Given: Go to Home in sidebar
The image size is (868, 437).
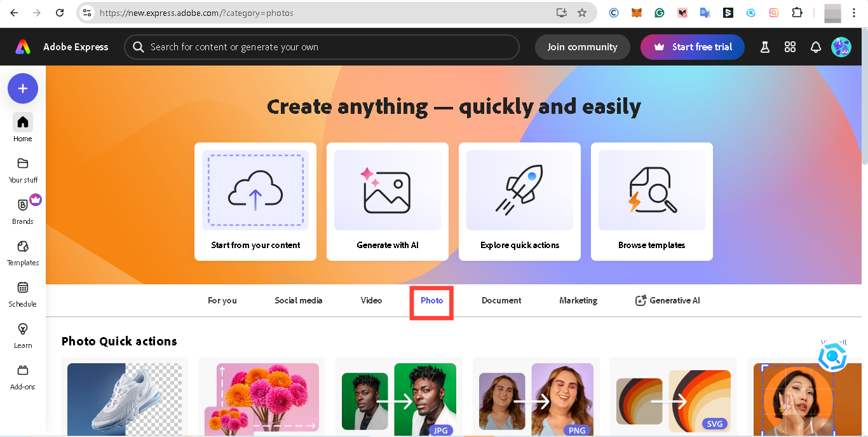Looking at the screenshot, I should [x=23, y=128].
